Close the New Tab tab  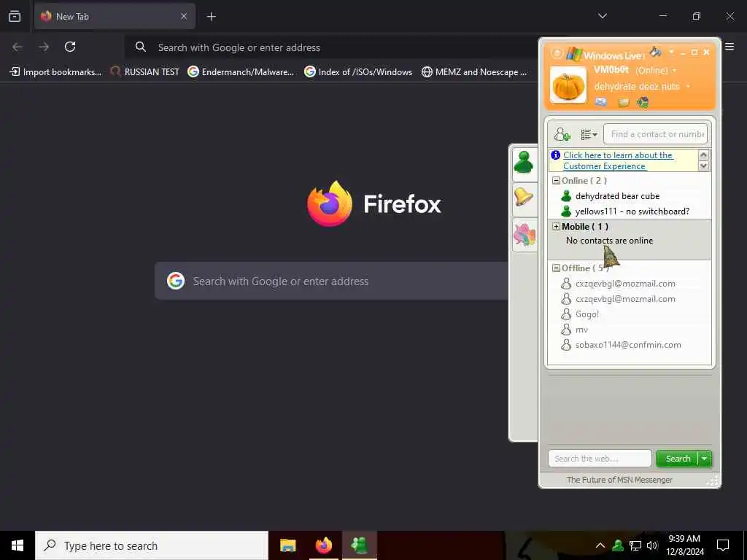click(183, 16)
